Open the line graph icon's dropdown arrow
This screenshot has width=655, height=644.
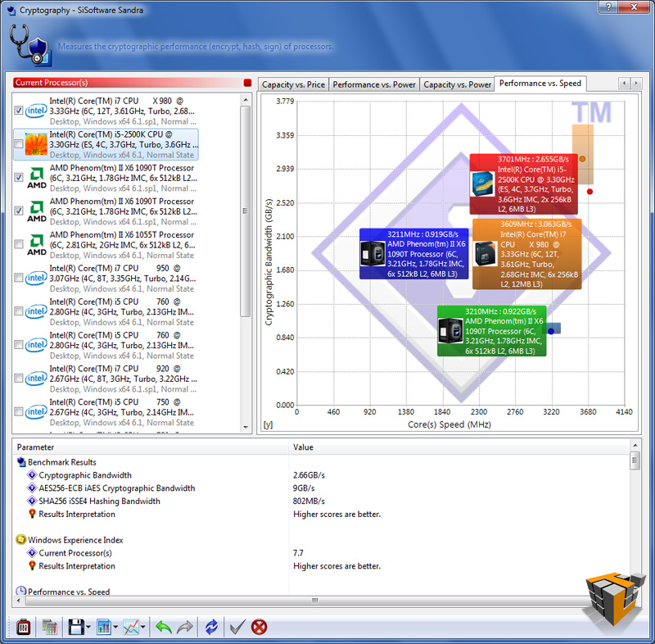click(143, 627)
